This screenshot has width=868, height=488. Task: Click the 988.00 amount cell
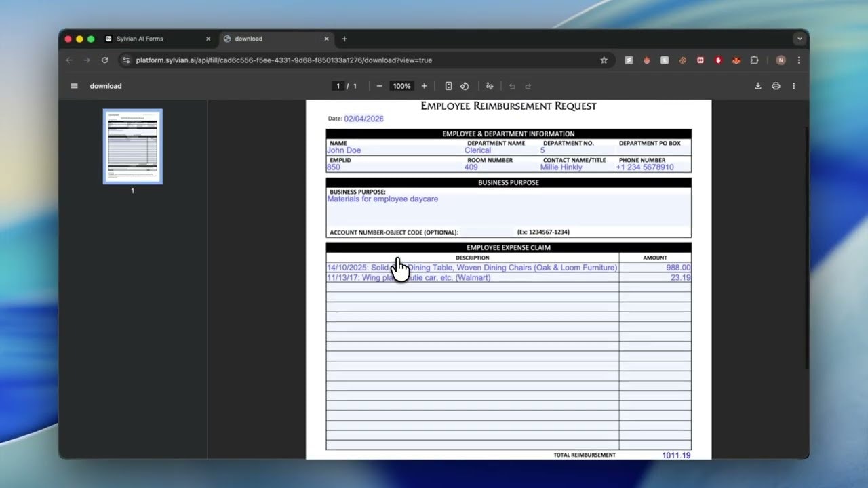(x=655, y=268)
